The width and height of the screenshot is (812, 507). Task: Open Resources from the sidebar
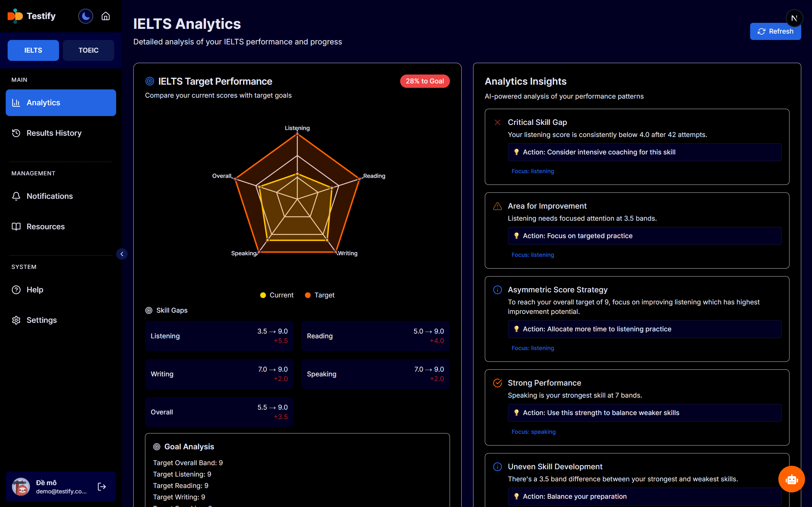tap(45, 227)
